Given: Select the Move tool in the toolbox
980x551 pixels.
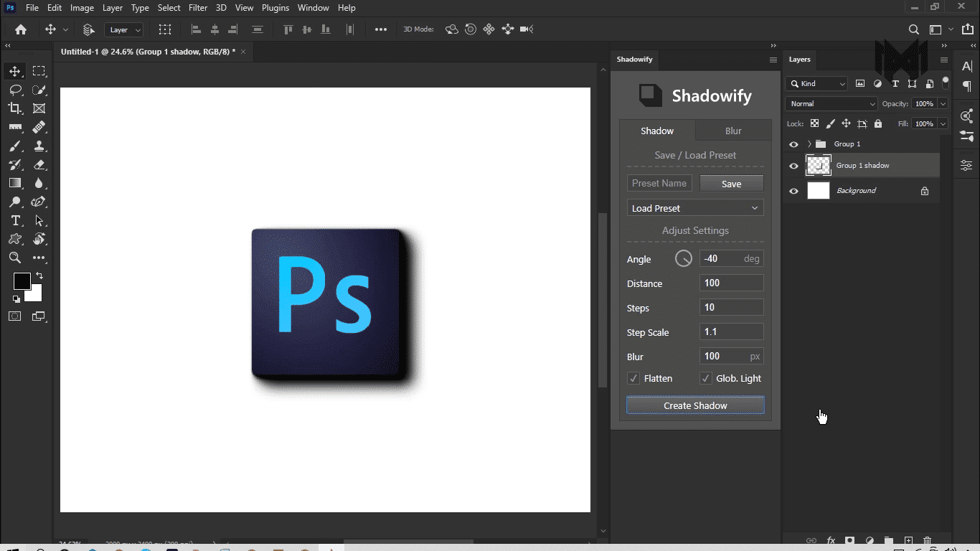Looking at the screenshot, I should [x=14, y=71].
